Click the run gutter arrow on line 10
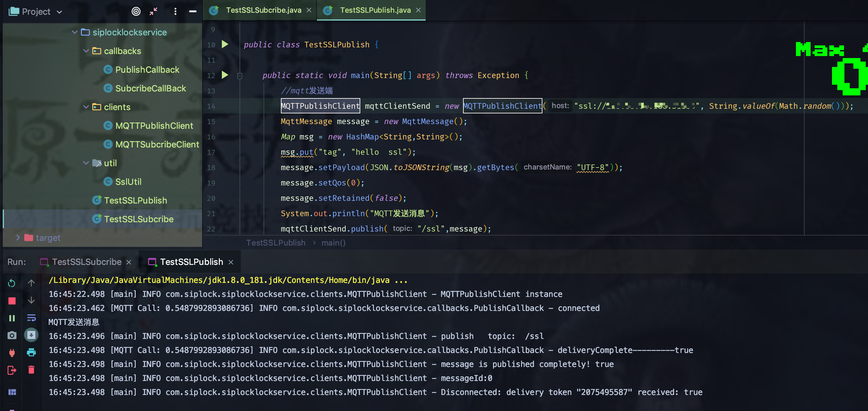This screenshot has width=868, height=411. [x=225, y=44]
